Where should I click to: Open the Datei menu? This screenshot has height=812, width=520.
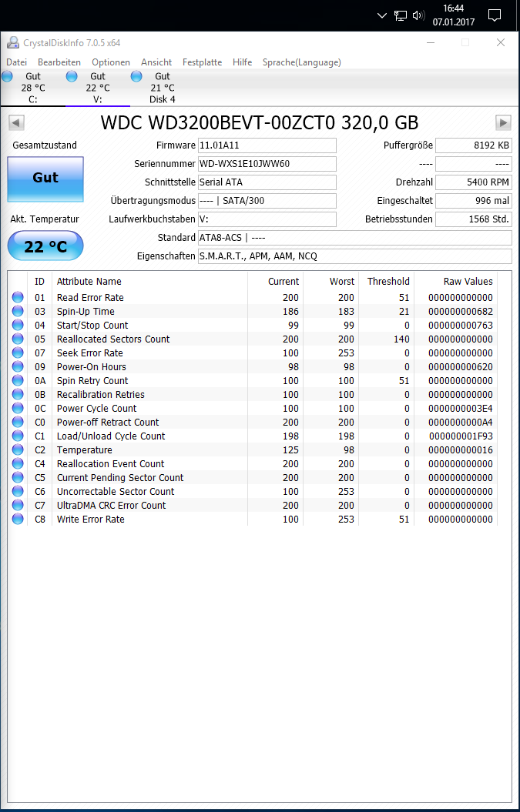(x=17, y=62)
